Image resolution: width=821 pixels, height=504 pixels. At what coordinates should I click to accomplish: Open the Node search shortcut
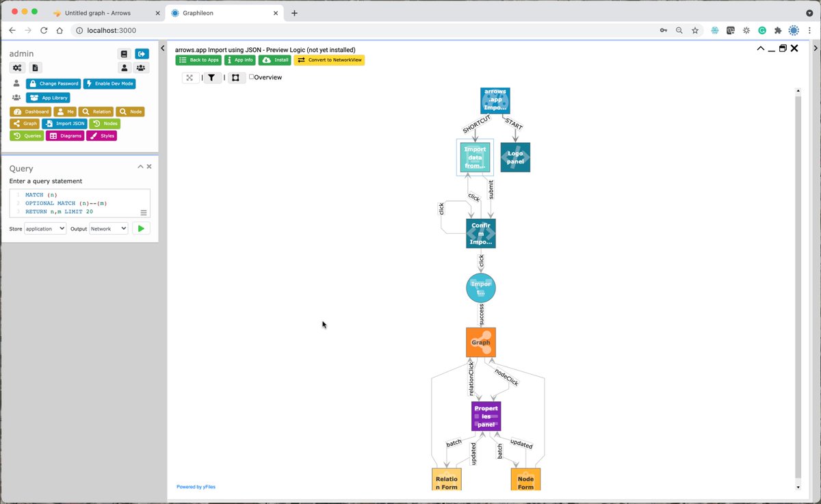[x=130, y=111]
